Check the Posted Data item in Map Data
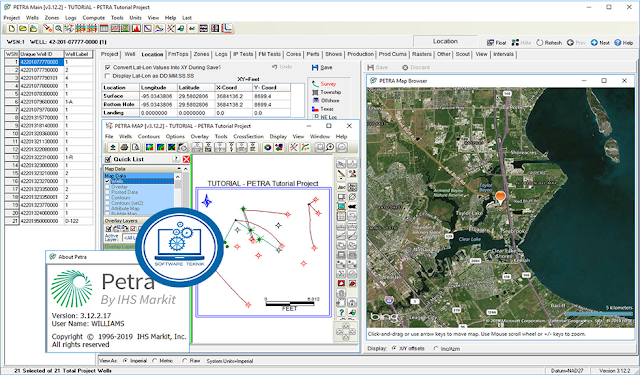The image size is (640, 375). (x=108, y=192)
